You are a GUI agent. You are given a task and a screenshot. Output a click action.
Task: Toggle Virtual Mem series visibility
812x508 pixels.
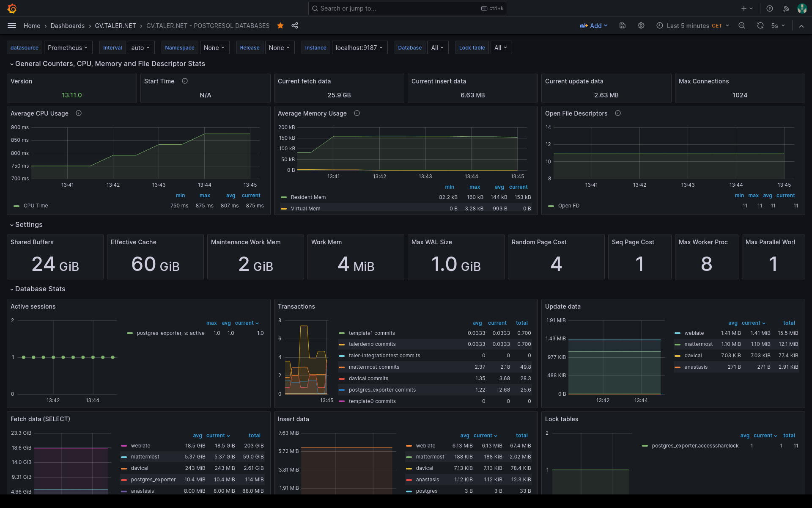click(305, 209)
